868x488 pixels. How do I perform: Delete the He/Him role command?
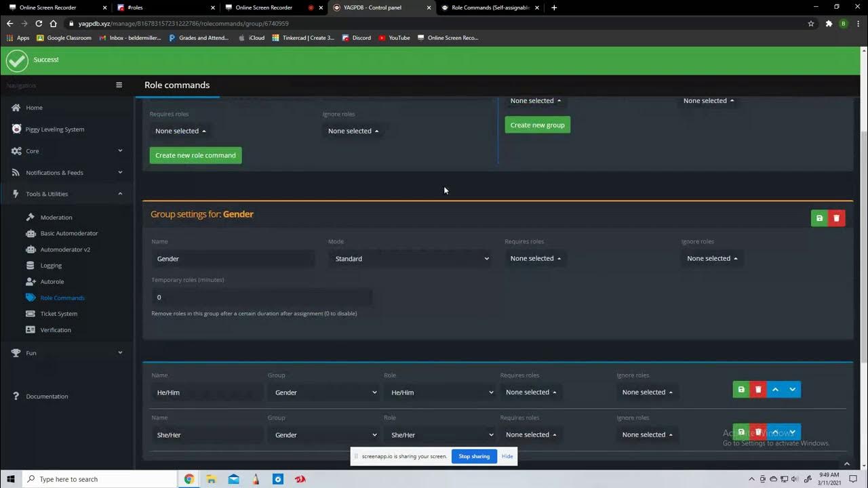tap(758, 390)
